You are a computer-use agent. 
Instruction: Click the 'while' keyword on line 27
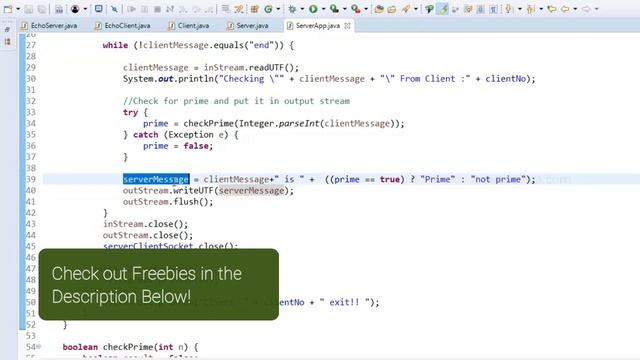point(115,45)
